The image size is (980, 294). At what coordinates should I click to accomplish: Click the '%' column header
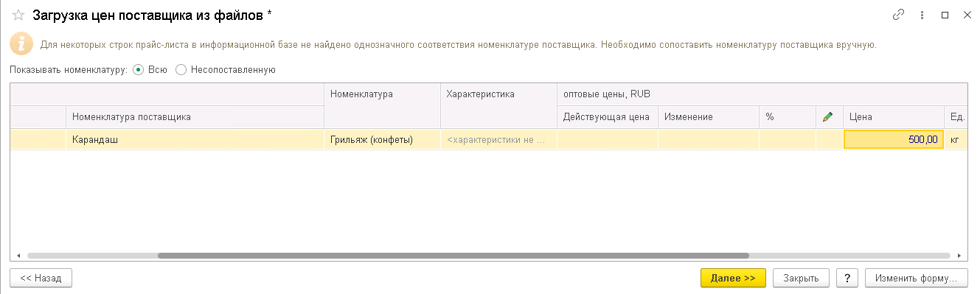(x=788, y=116)
